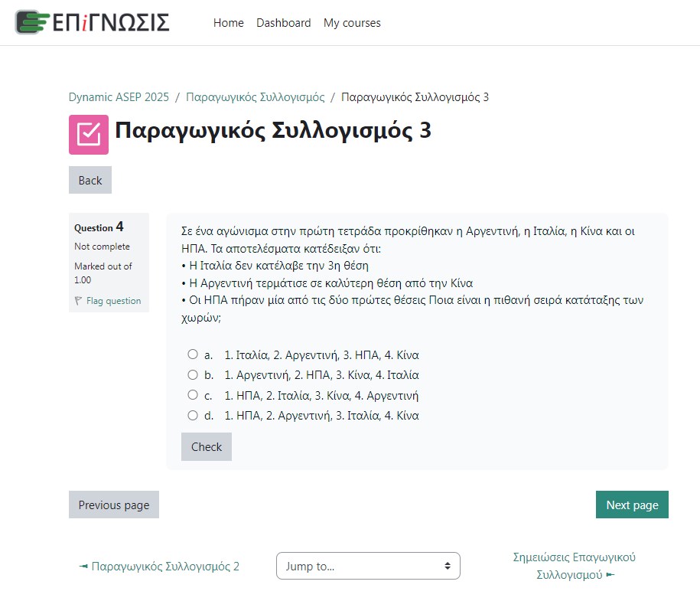This screenshot has width=700, height=601.
Task: Select radio option d (ΗΠΑ, Αργεντινή)
Action: 193,415
